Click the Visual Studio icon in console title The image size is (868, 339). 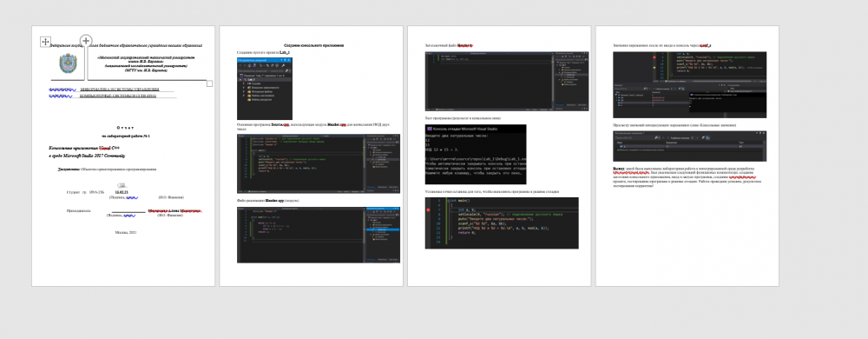[429, 129]
